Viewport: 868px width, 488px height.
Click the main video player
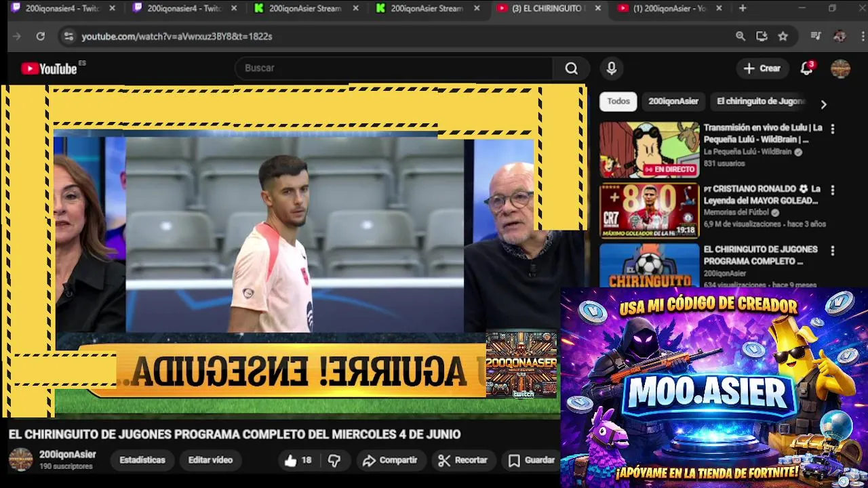(x=293, y=251)
